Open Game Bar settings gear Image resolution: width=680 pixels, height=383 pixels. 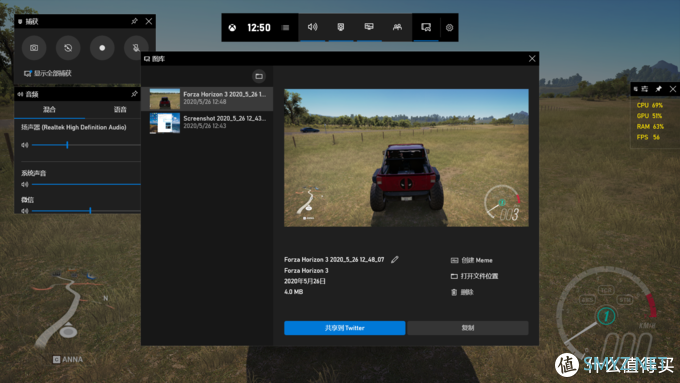pyautogui.click(x=449, y=28)
